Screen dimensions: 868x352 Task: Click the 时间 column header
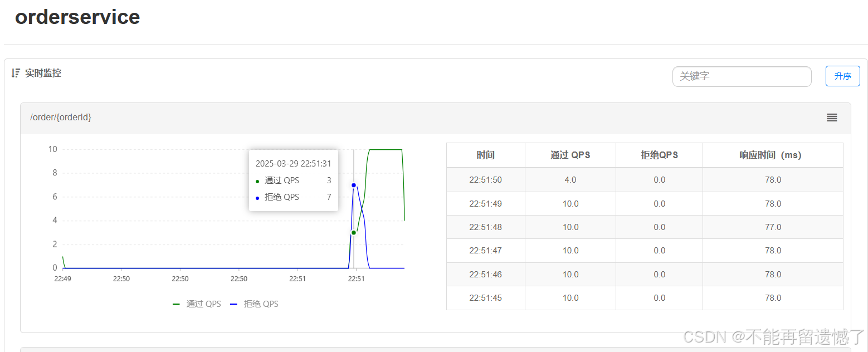pyautogui.click(x=485, y=155)
